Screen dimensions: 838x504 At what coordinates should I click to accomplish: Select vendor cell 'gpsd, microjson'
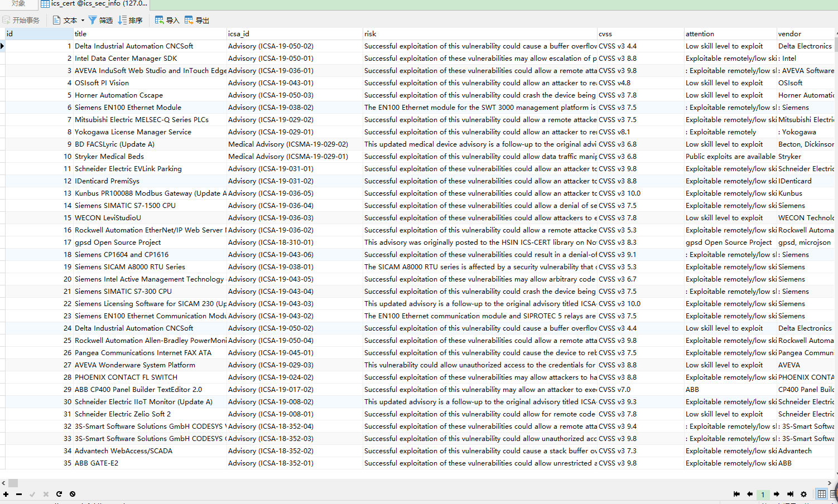click(x=807, y=243)
